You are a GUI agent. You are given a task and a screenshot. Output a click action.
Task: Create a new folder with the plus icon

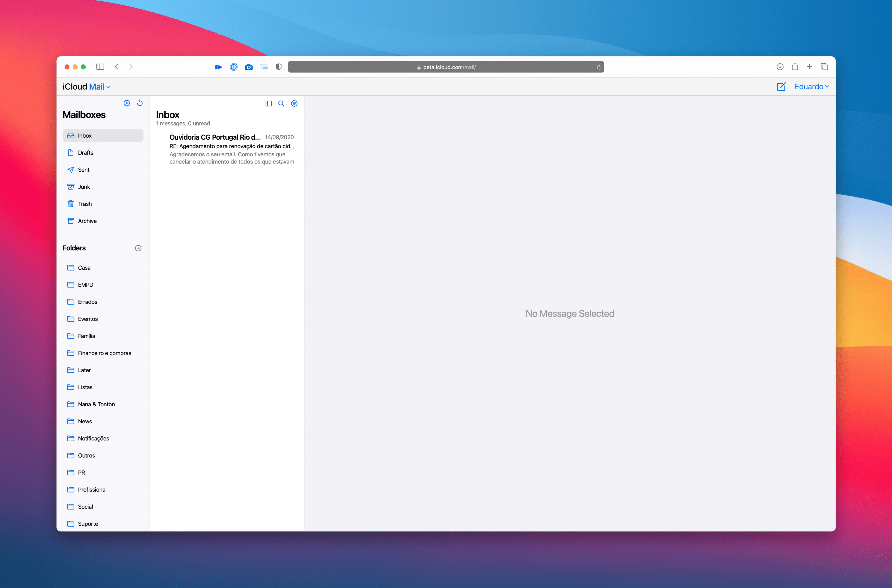tap(138, 248)
